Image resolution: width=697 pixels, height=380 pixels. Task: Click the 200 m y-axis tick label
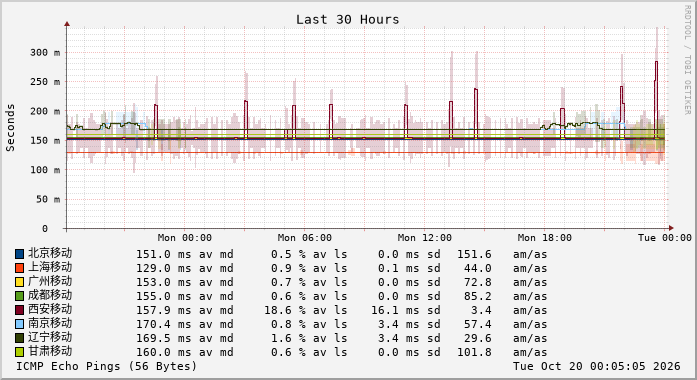tap(45, 111)
